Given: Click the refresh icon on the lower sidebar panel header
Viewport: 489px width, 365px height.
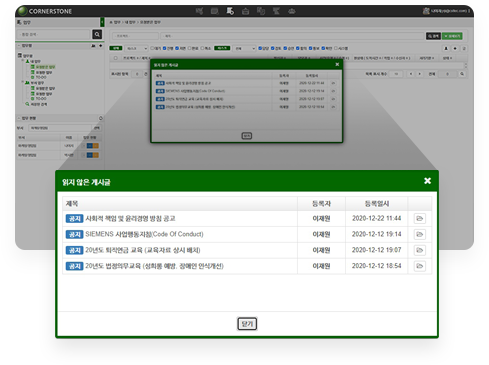Looking at the screenshot, I should point(101,118).
